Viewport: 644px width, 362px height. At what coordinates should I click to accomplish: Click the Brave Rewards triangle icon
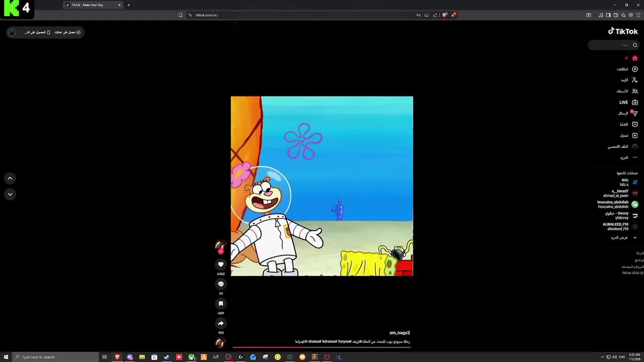pos(453,15)
